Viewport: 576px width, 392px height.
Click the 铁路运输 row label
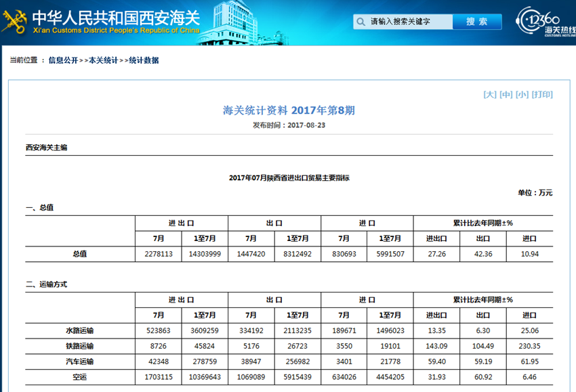(80, 346)
